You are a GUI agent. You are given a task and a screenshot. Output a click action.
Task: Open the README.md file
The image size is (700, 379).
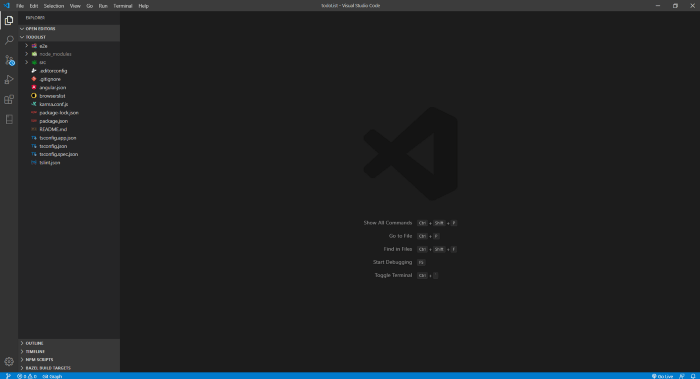(69, 129)
